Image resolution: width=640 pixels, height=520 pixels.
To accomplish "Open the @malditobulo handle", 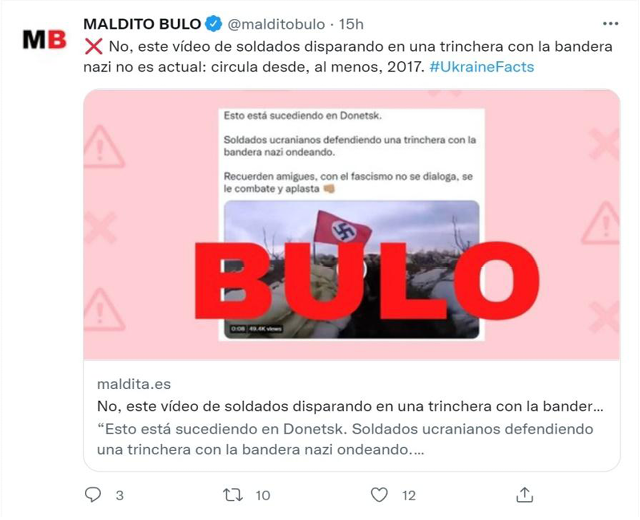I will pos(276,24).
